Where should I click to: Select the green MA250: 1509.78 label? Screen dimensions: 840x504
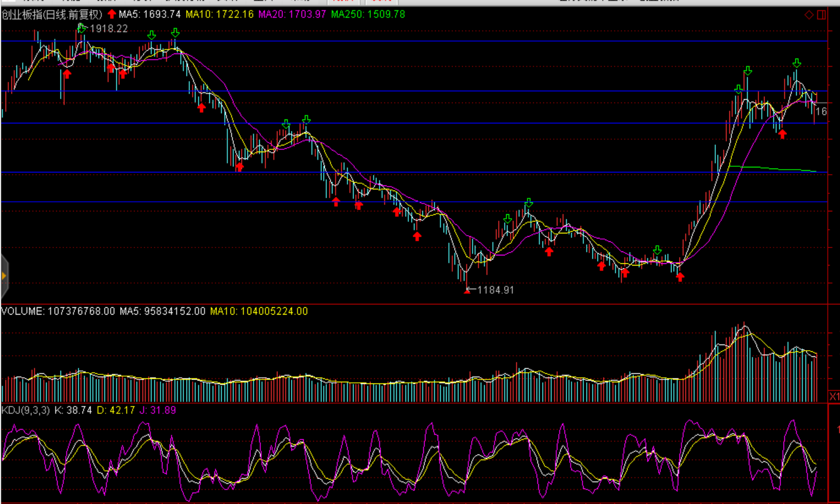tap(368, 15)
